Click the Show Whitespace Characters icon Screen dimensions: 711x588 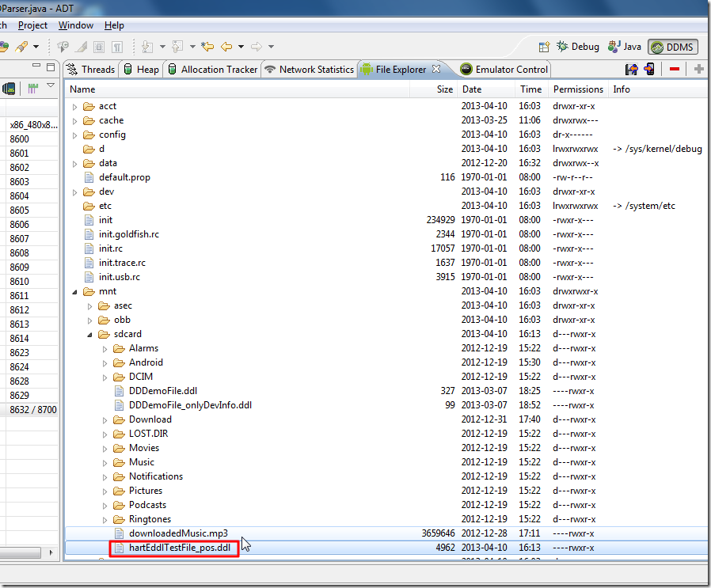pos(117,46)
